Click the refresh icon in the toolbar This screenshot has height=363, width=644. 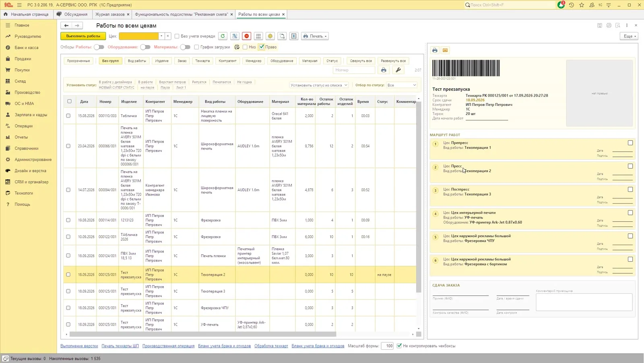pyautogui.click(x=223, y=36)
